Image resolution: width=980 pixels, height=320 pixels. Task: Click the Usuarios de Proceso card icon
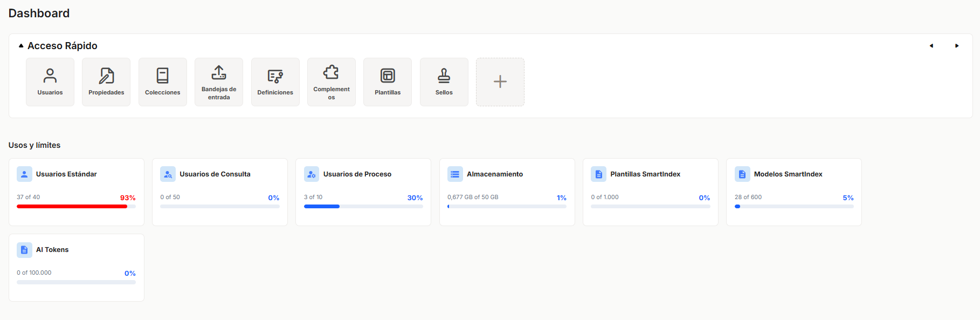(312, 174)
